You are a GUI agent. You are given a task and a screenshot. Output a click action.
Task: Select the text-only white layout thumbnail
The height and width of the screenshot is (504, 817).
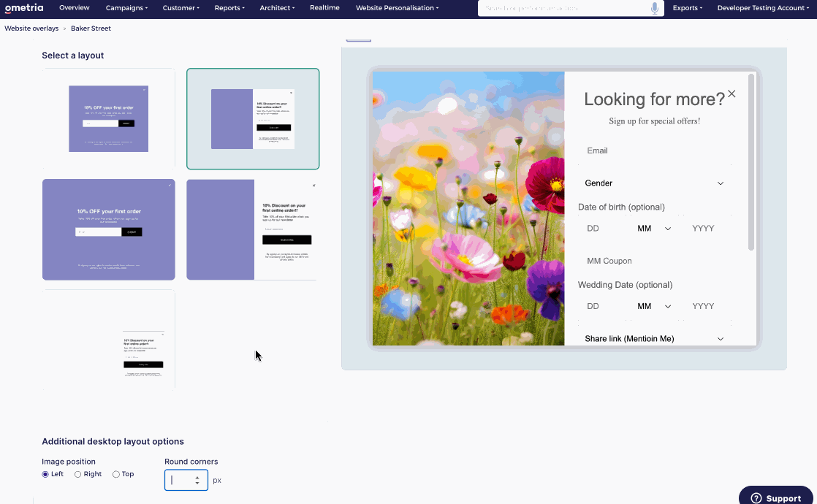[x=108, y=340]
